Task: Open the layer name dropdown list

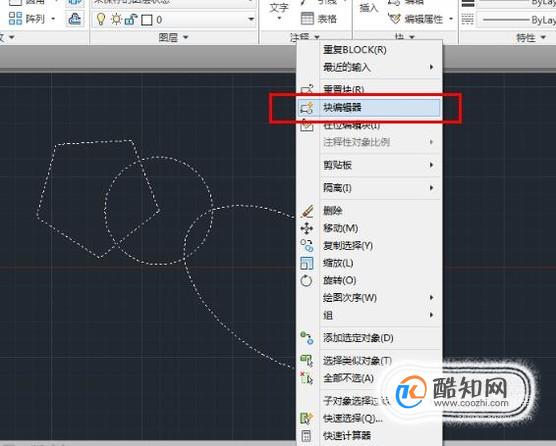Action: [x=251, y=19]
